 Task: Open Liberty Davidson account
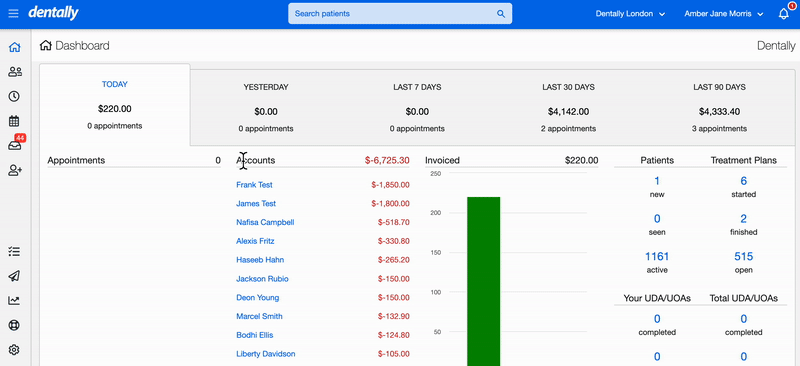click(x=266, y=354)
